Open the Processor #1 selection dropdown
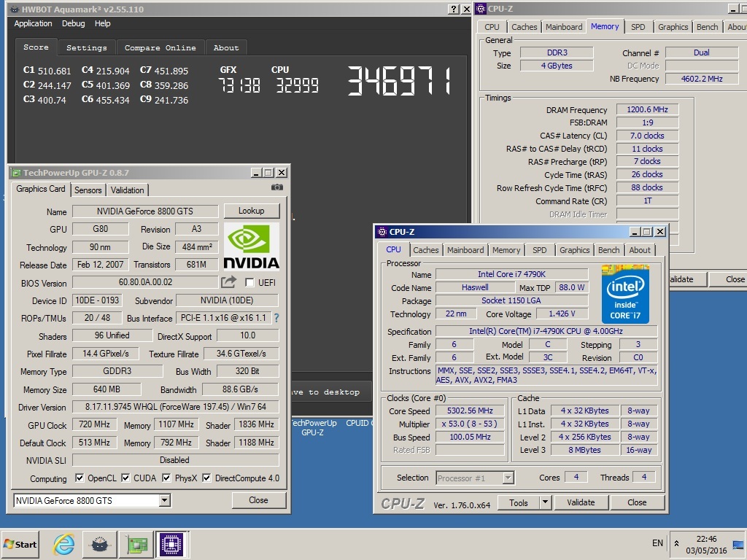747x560 pixels. (508, 478)
